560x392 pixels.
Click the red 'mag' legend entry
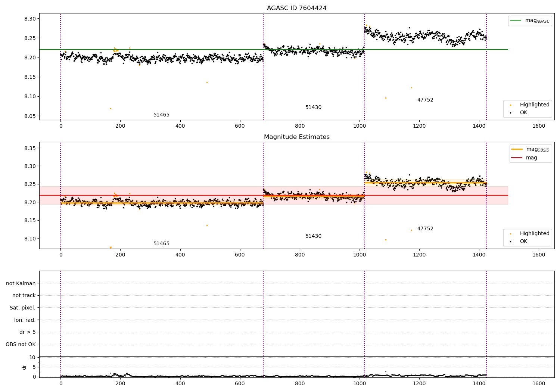525,158
